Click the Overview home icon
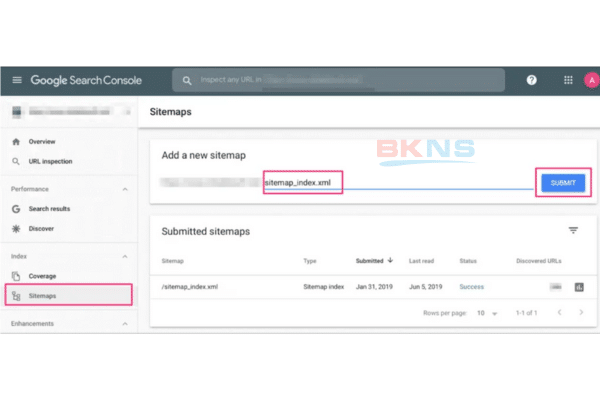The height and width of the screenshot is (400, 600). click(16, 142)
